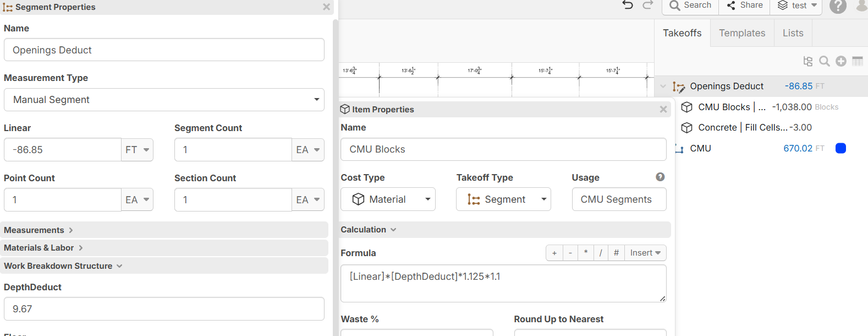This screenshot has height=336, width=868.
Task: Click the tree hierarchy view icon
Action: 807,61
